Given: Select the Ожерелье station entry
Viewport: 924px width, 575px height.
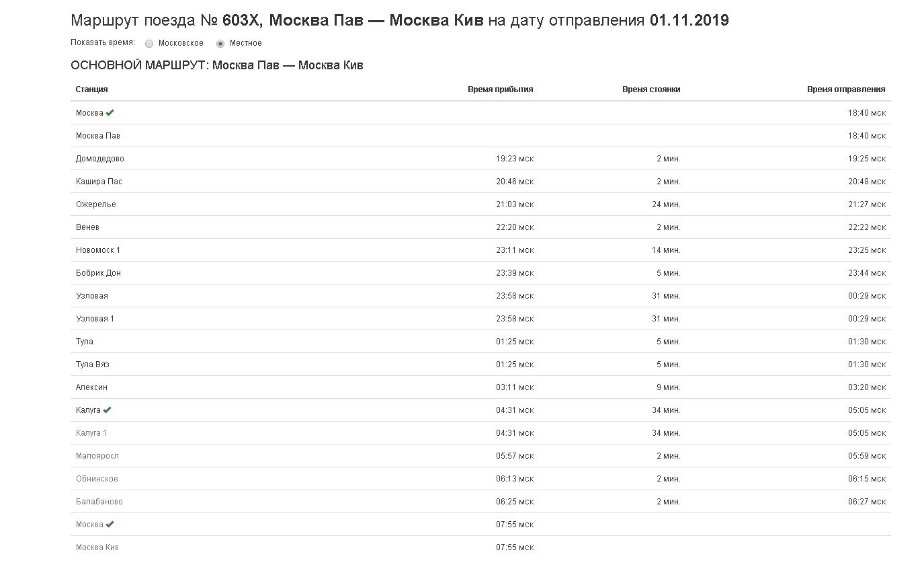Looking at the screenshot, I should click(x=95, y=204).
